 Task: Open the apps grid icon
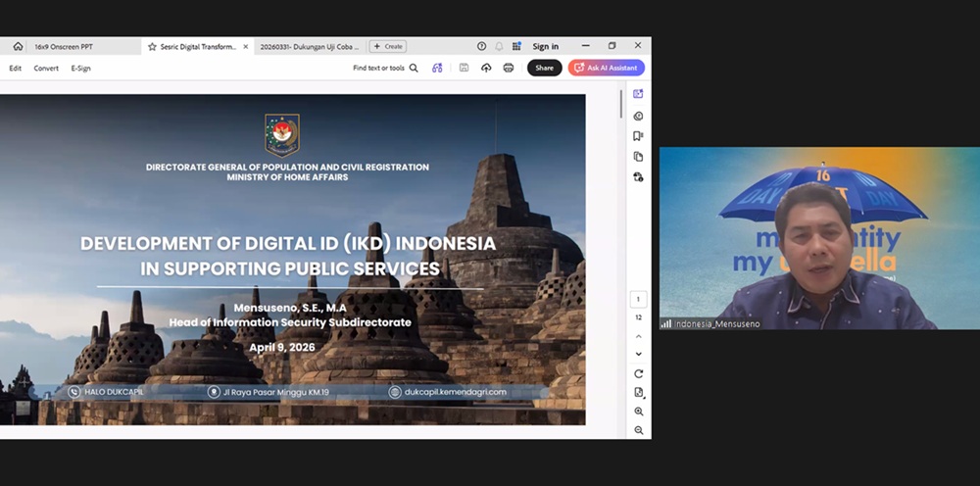(x=516, y=46)
